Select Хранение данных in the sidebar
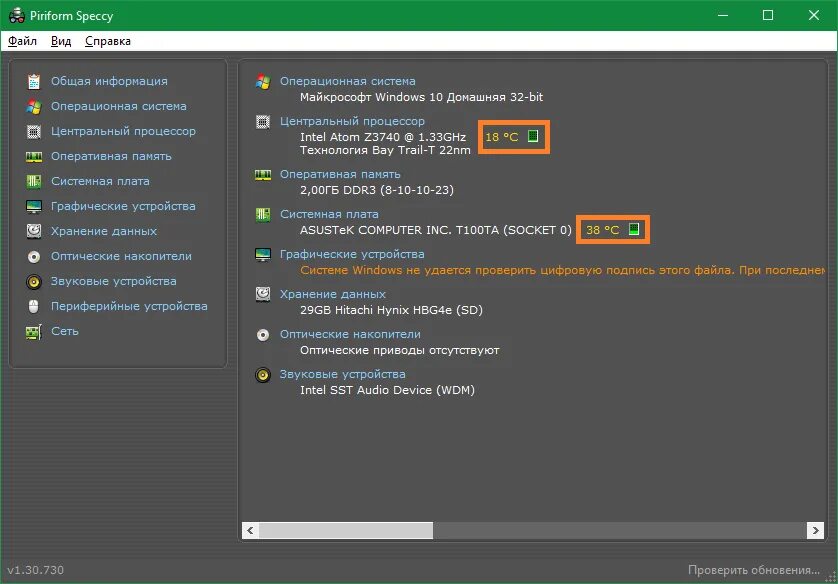This screenshot has height=584, width=838. pyautogui.click(x=104, y=231)
